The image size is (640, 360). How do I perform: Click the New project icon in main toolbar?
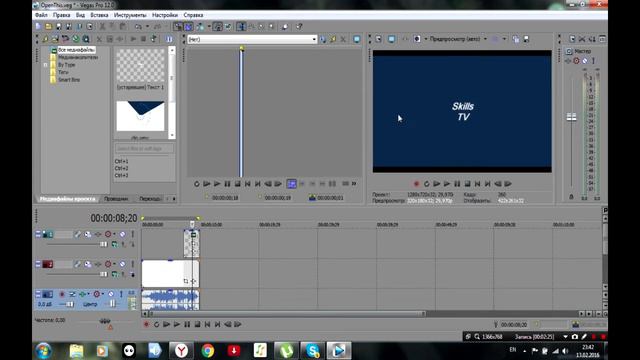[38, 27]
